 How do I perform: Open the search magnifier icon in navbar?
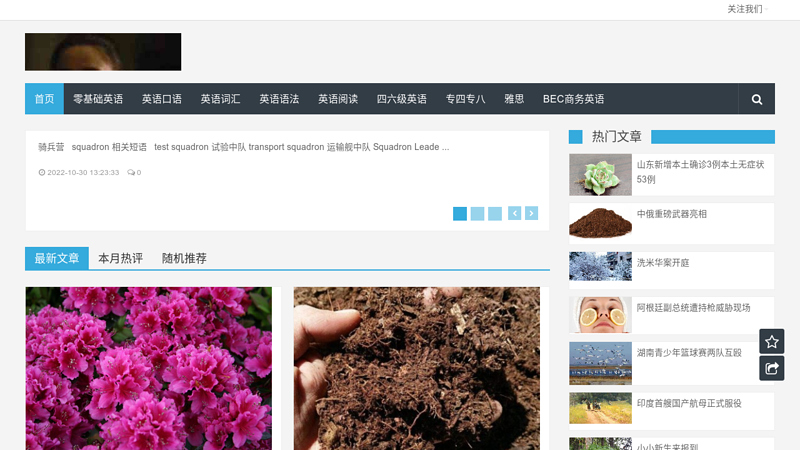pyautogui.click(x=757, y=99)
